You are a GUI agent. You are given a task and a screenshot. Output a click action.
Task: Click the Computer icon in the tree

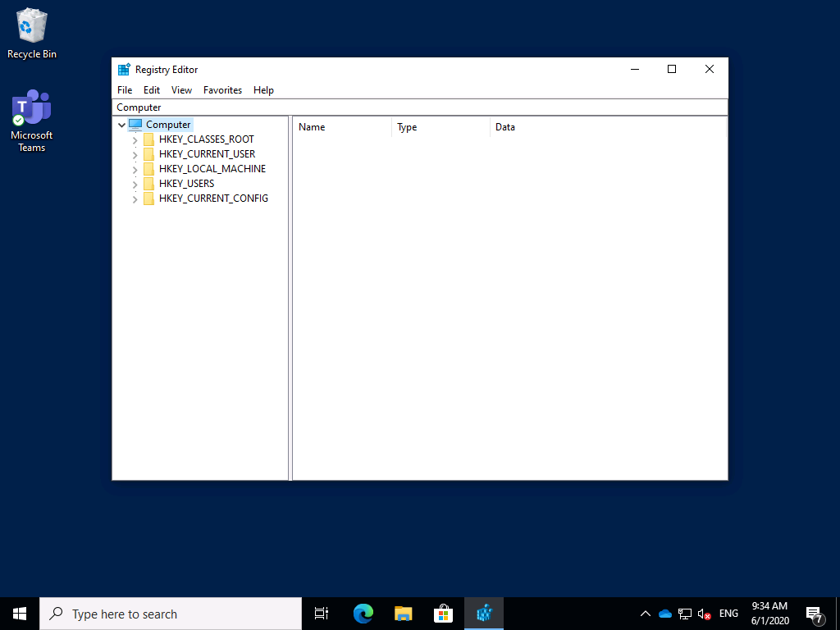click(x=135, y=125)
